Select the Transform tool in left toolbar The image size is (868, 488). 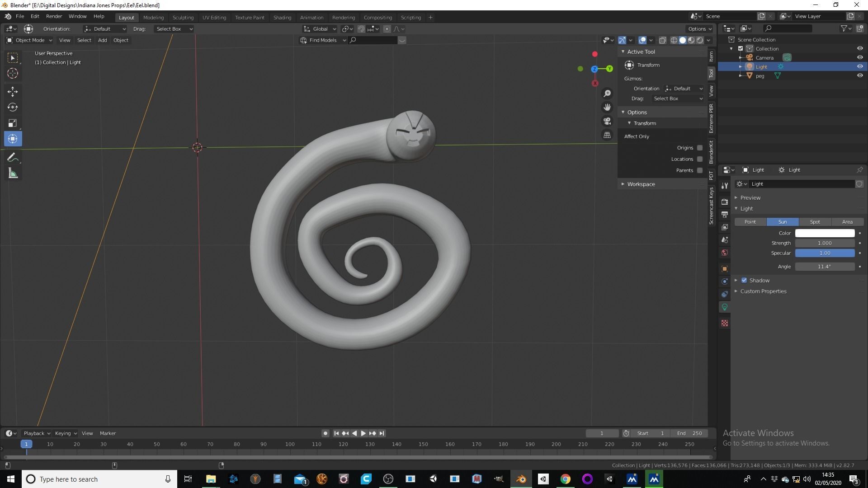pyautogui.click(x=13, y=139)
